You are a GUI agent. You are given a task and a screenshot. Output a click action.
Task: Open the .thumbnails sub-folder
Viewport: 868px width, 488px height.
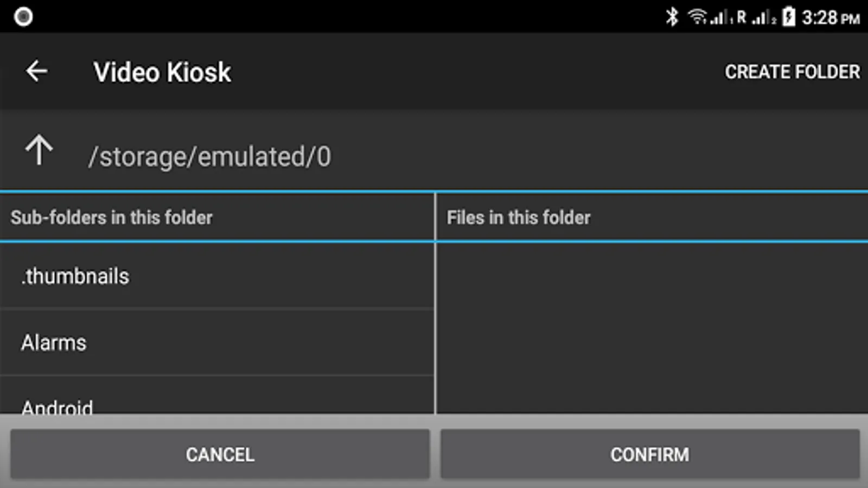click(217, 276)
